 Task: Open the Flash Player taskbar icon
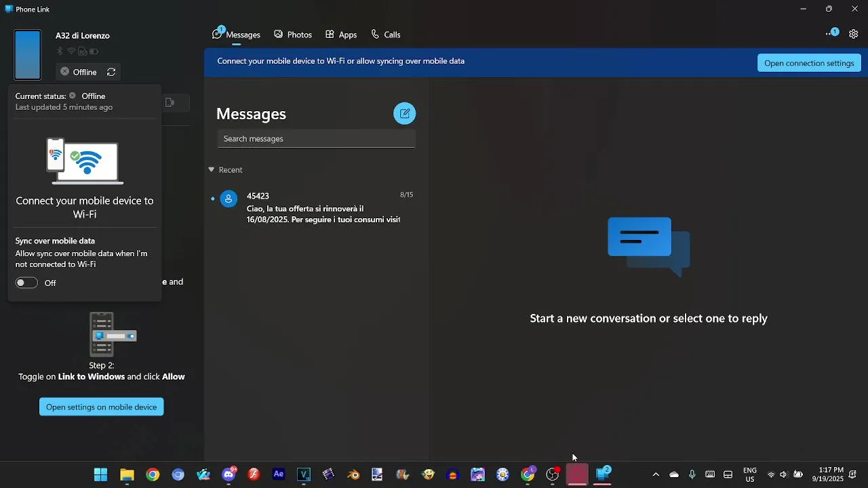tap(254, 474)
